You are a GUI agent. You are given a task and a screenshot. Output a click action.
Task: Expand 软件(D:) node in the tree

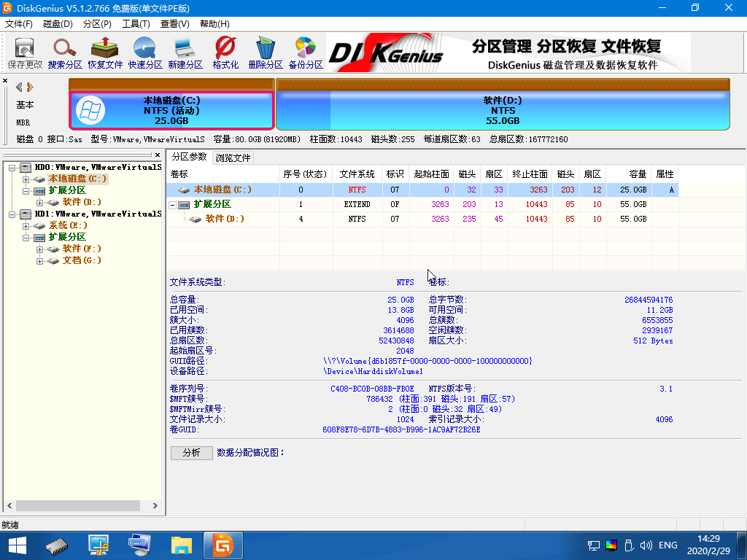39,203
